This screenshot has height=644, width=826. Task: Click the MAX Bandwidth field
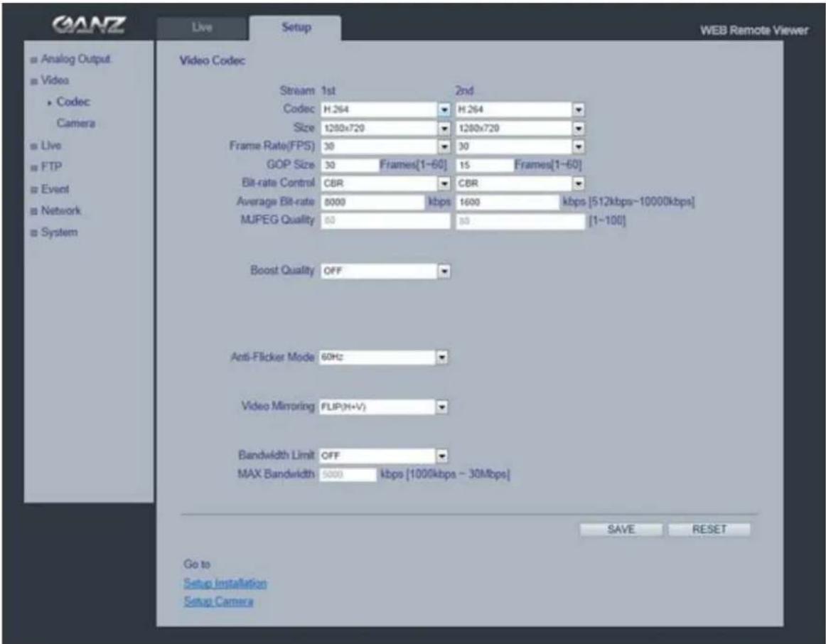348,474
